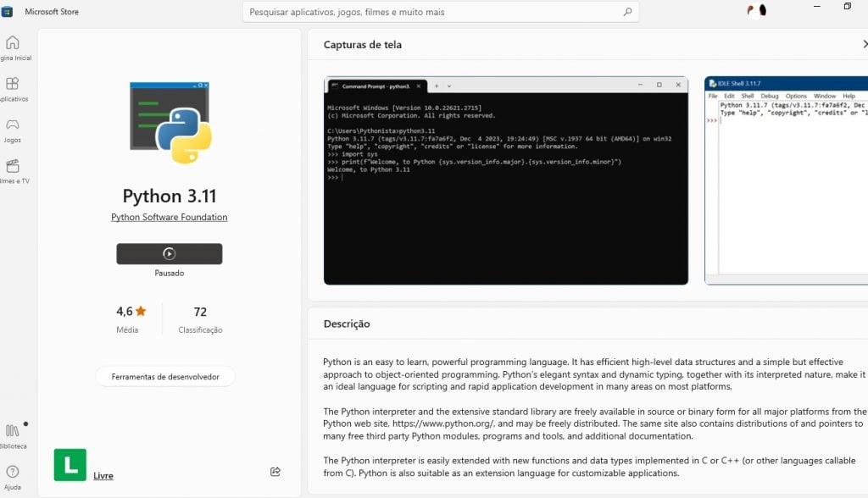Open the Livre age rating link
Screen dimensions: 868x498
(103, 476)
